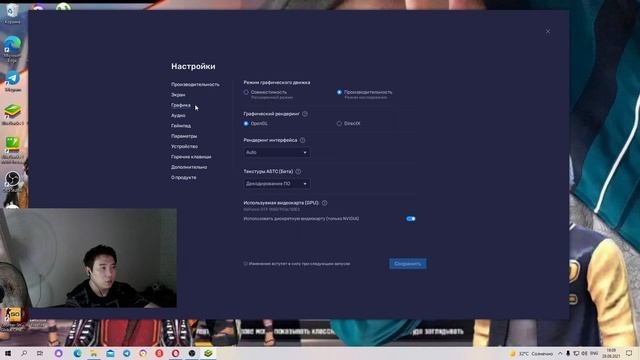Open the OBS Studio desktop shortcut
The height and width of the screenshot is (360, 640).
(x=12, y=182)
